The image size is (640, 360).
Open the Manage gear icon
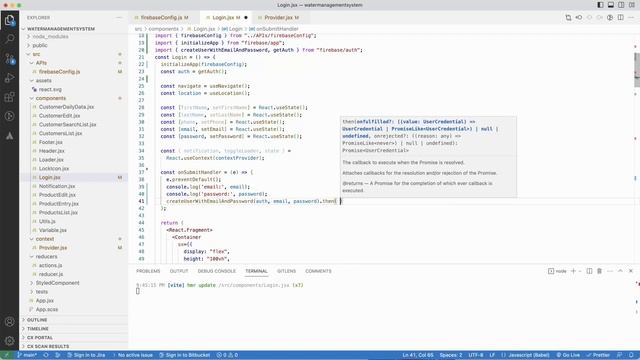(9, 340)
